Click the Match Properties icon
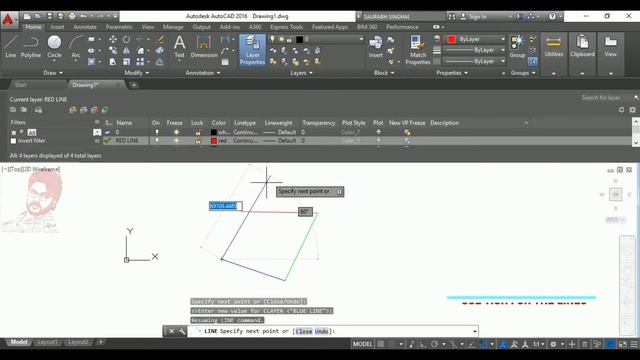 coord(418,50)
